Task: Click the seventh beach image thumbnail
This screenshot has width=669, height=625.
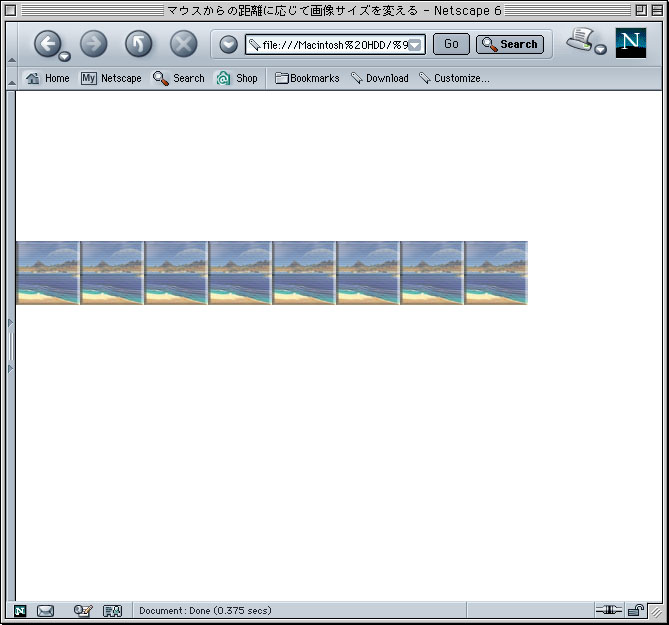Action: [432, 273]
